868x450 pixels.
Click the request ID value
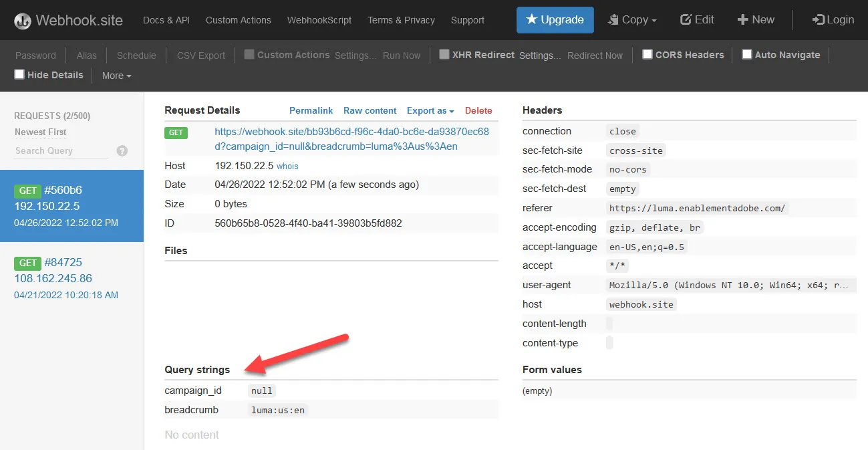(x=308, y=223)
